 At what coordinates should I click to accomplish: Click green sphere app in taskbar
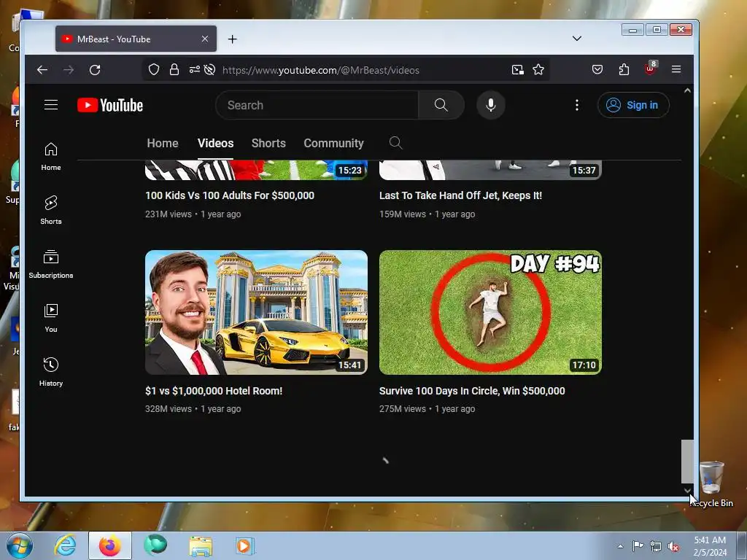click(x=155, y=545)
